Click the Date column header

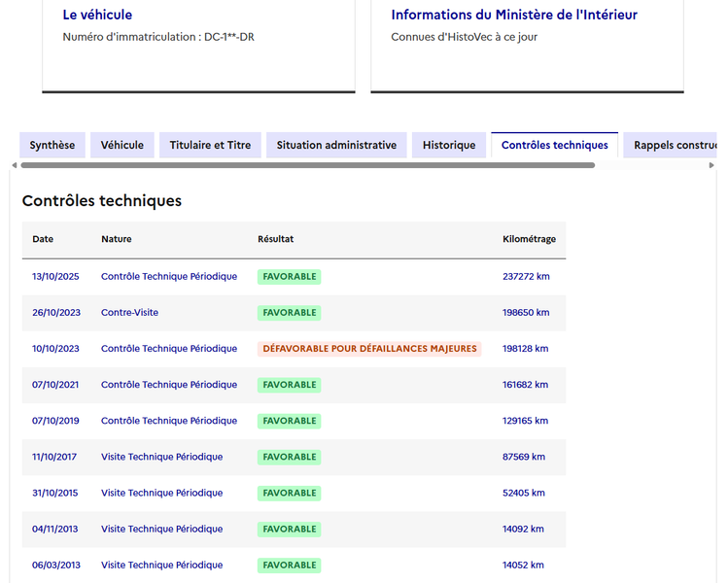43,239
